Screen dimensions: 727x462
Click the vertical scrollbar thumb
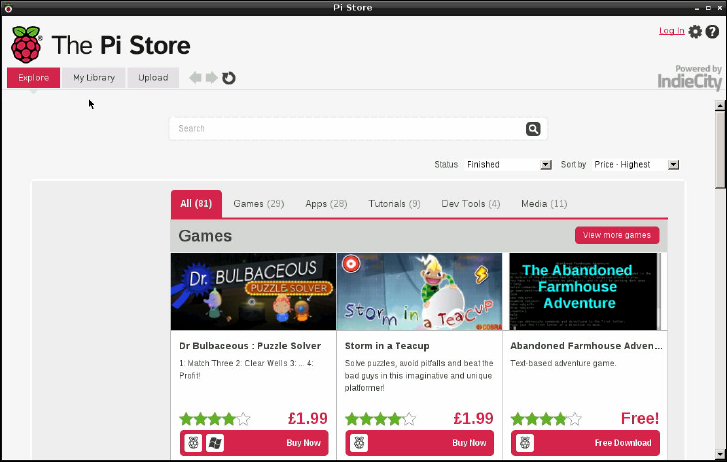tap(720, 149)
